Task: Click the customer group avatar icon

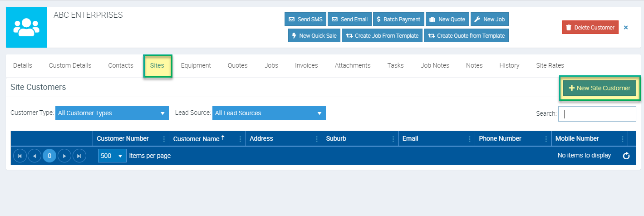Action: [x=26, y=27]
